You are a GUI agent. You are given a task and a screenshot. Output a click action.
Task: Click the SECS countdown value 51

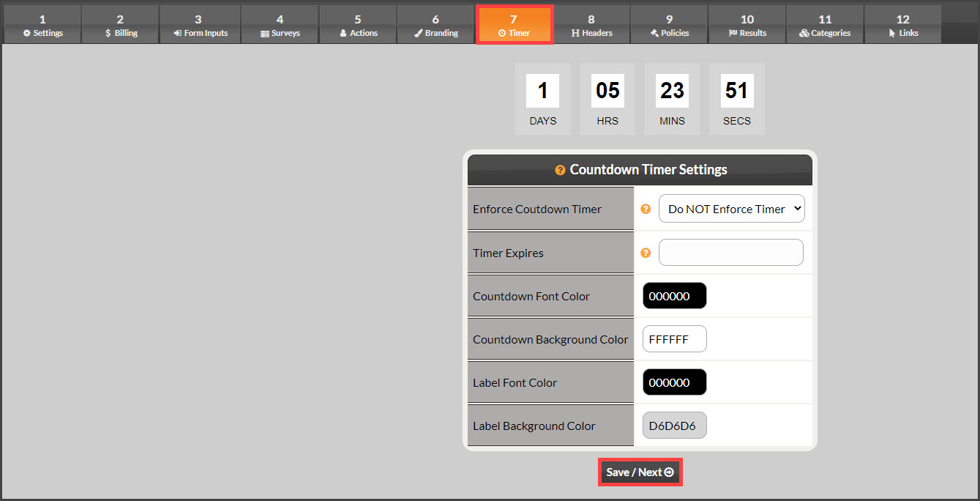(x=737, y=91)
